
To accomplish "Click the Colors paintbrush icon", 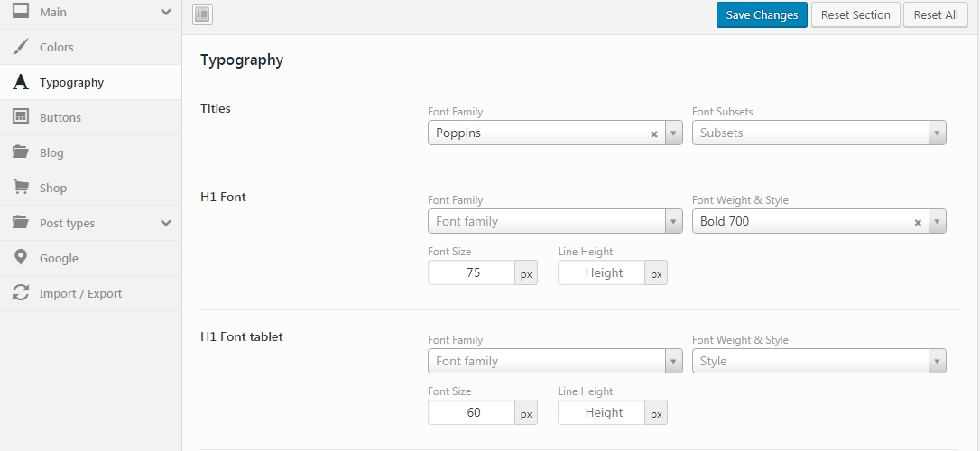I will point(21,47).
